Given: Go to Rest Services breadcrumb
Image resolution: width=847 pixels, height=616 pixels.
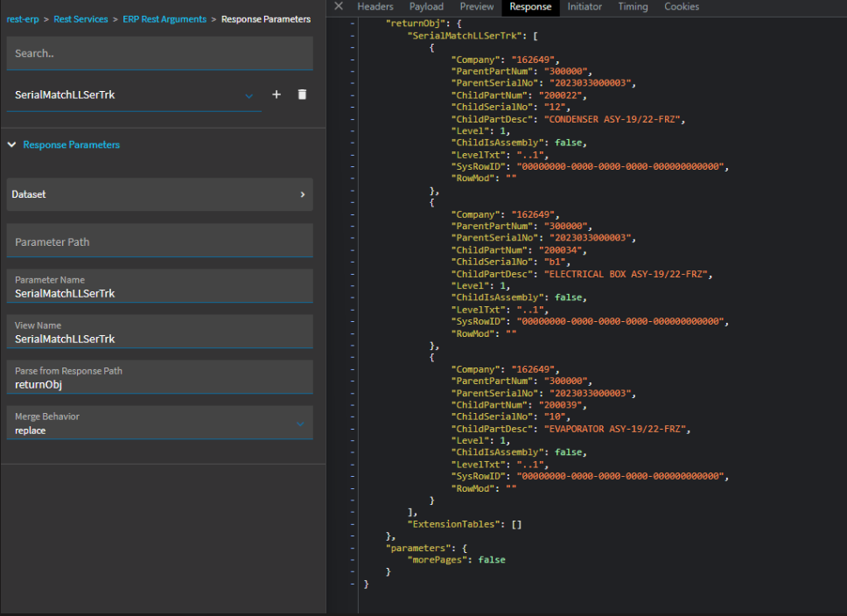Looking at the screenshot, I should (x=81, y=19).
